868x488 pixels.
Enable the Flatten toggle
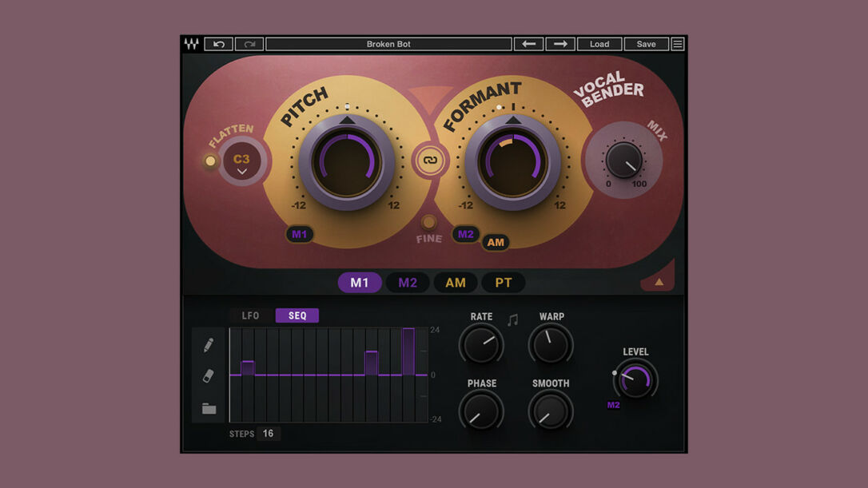(210, 161)
